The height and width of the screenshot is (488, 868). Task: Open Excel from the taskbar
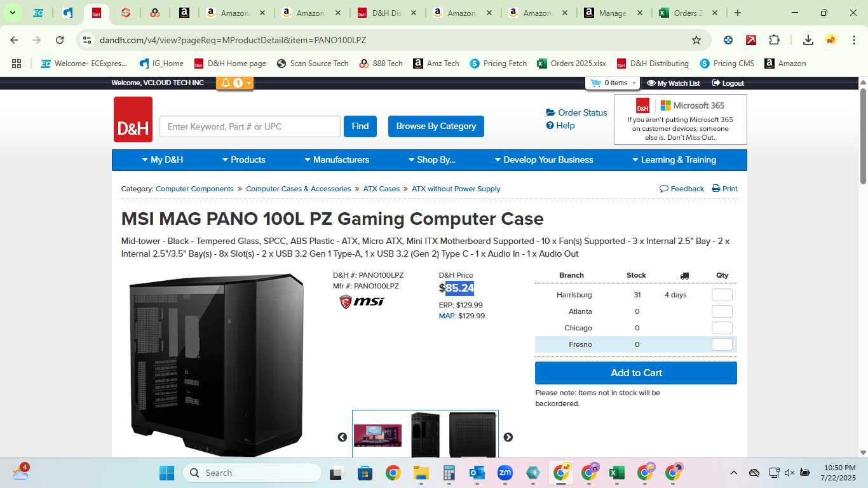(x=616, y=473)
